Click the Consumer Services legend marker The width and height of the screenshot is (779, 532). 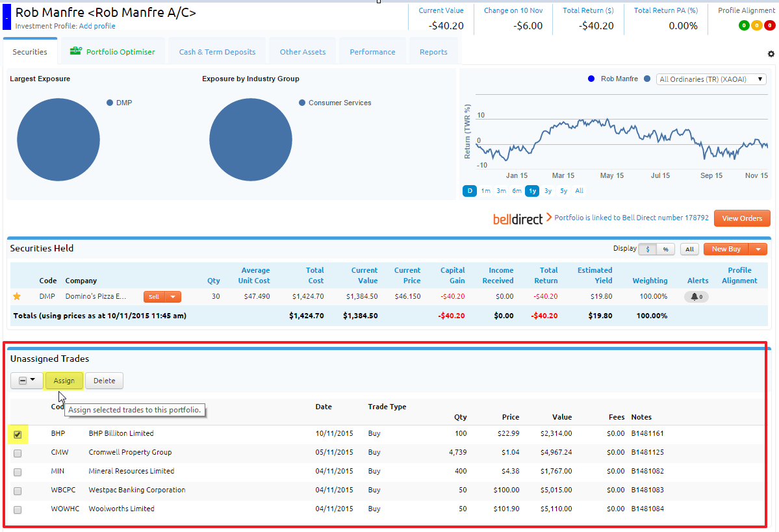[302, 103]
